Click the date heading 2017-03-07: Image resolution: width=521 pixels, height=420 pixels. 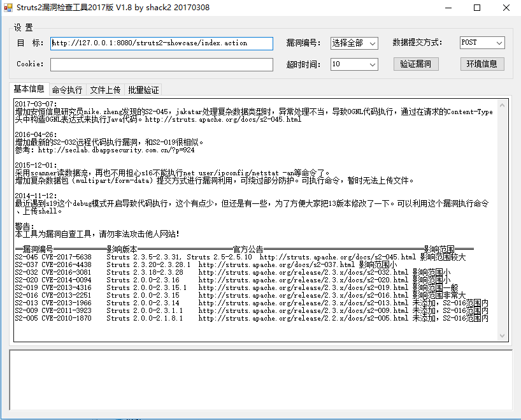coord(36,104)
